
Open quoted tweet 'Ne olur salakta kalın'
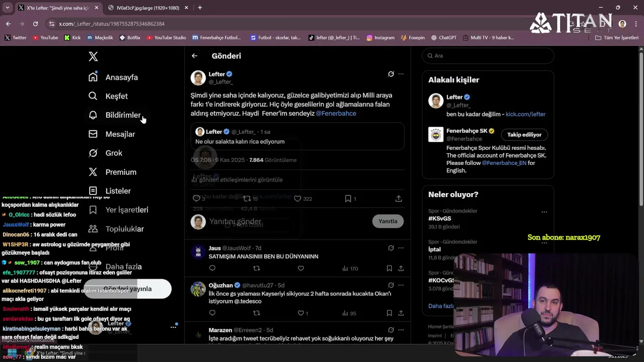pyautogui.click(x=297, y=136)
